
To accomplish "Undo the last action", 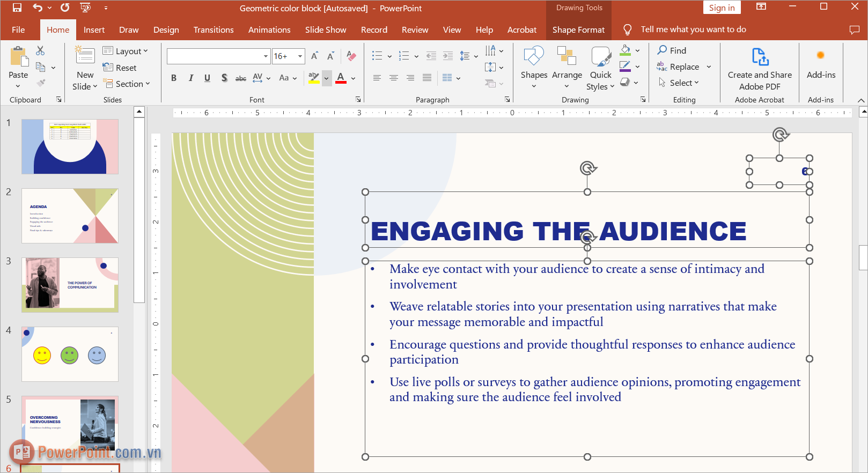I will click(37, 8).
